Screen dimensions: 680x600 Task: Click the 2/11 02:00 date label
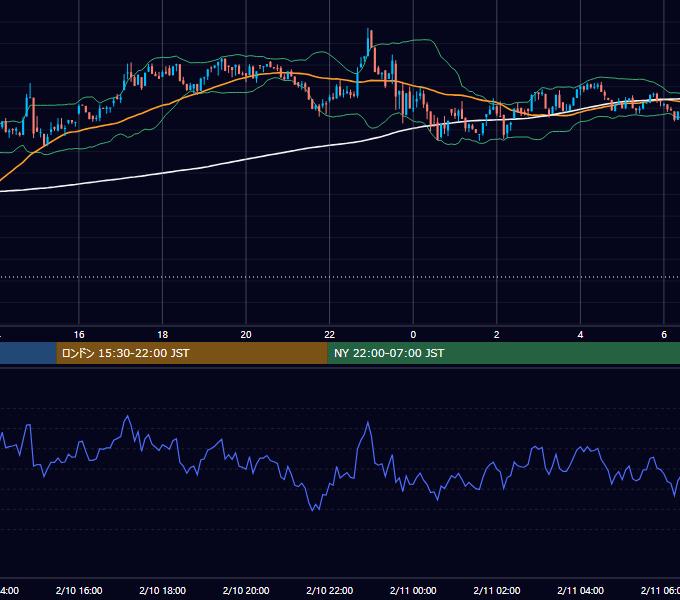point(497,590)
